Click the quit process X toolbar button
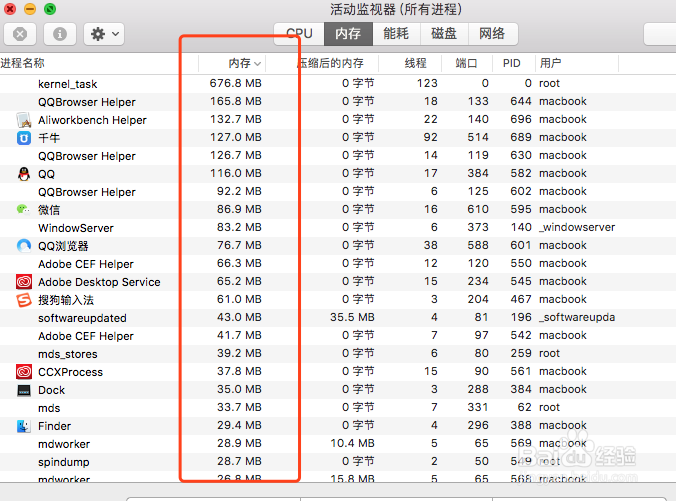 [x=20, y=34]
